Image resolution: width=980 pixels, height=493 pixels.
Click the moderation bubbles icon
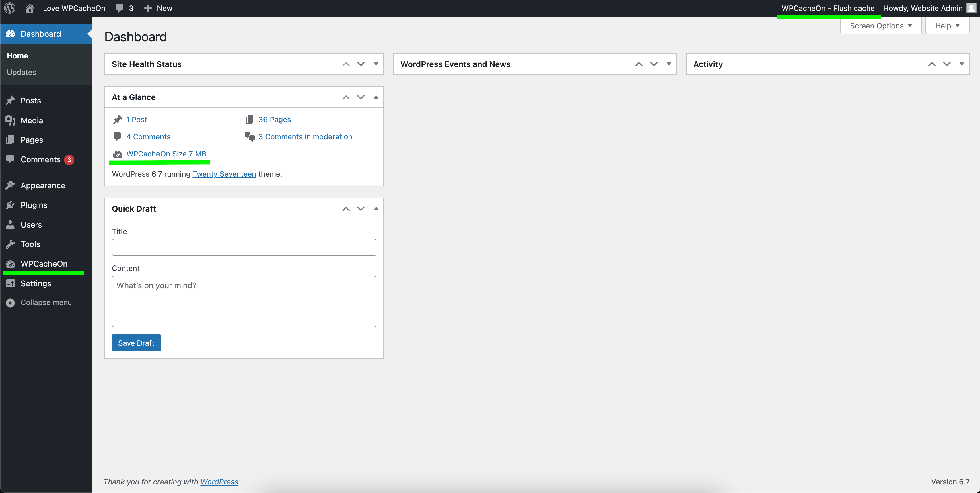[x=250, y=136]
